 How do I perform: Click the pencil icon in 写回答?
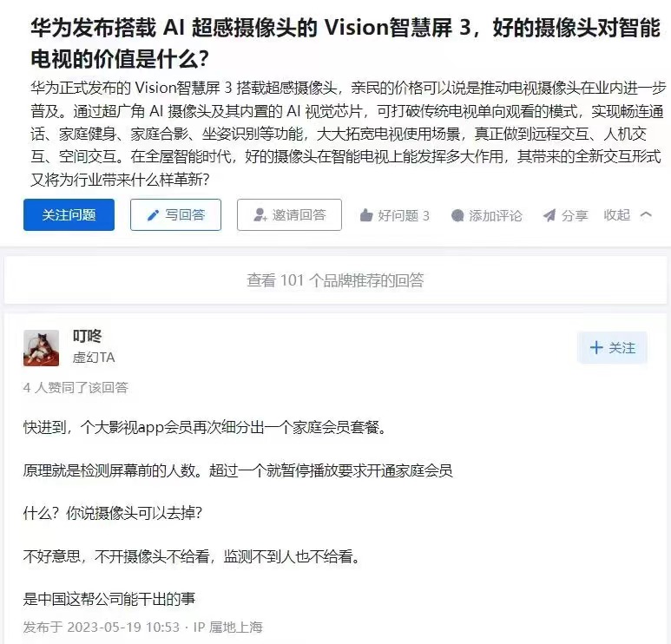tap(153, 215)
